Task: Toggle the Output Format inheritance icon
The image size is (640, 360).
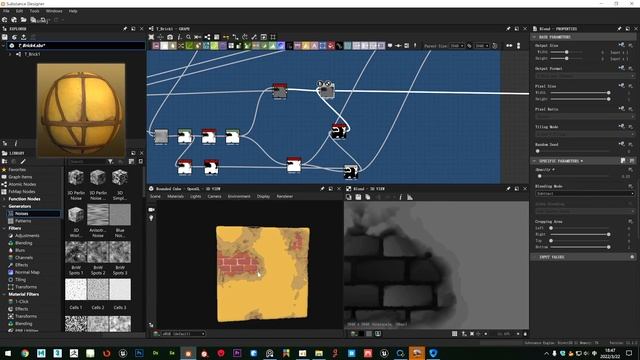Action: (x=621, y=68)
